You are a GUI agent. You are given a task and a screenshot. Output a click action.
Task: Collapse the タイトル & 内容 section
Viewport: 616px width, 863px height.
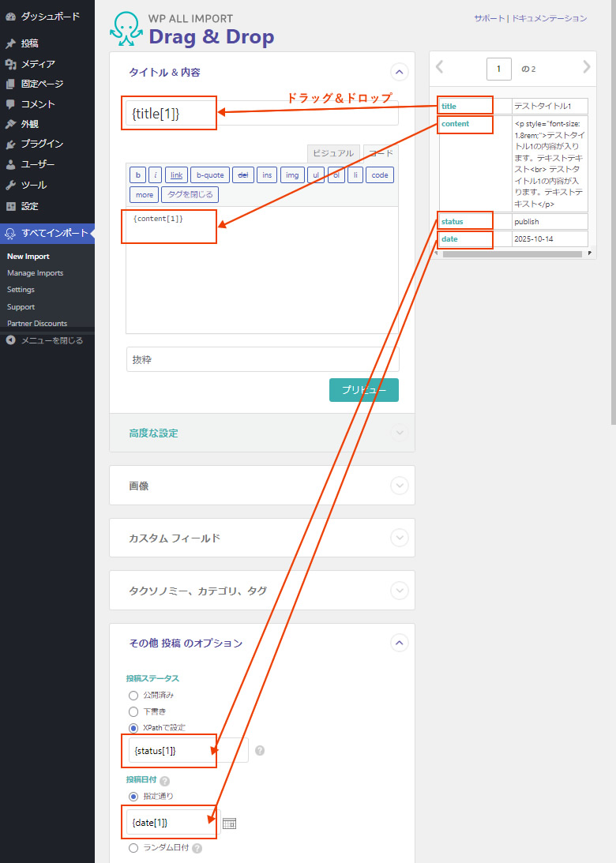pyautogui.click(x=400, y=73)
